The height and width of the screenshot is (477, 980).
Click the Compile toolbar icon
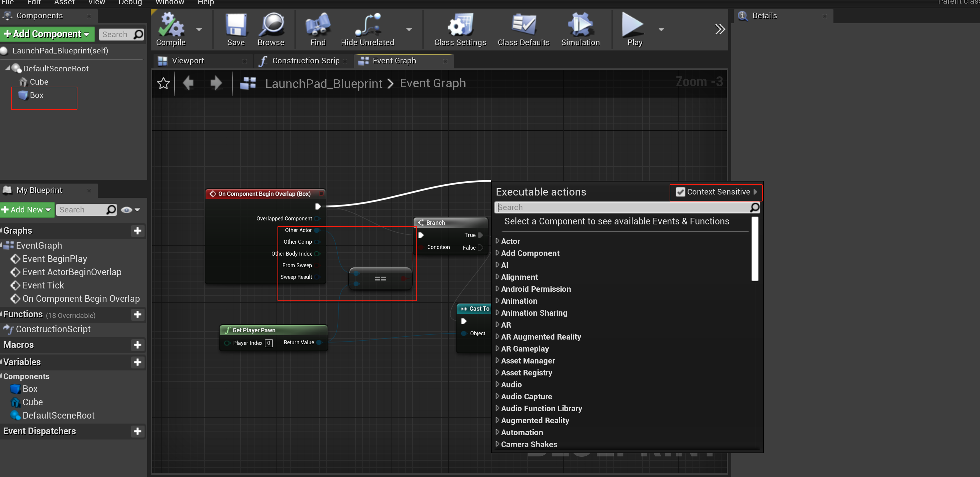pyautogui.click(x=171, y=25)
